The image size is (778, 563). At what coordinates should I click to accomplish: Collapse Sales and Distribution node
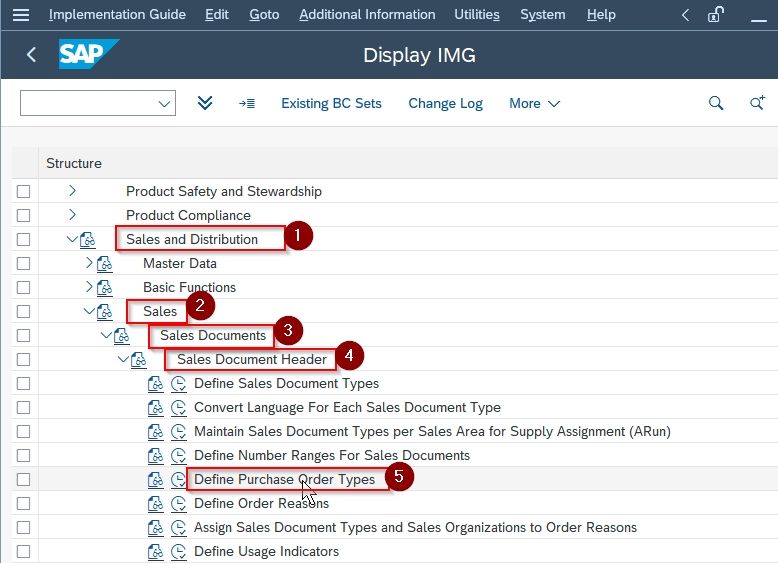click(x=72, y=239)
